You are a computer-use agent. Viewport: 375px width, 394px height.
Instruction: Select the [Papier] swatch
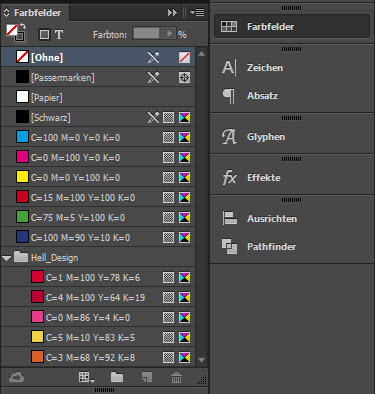click(x=98, y=97)
